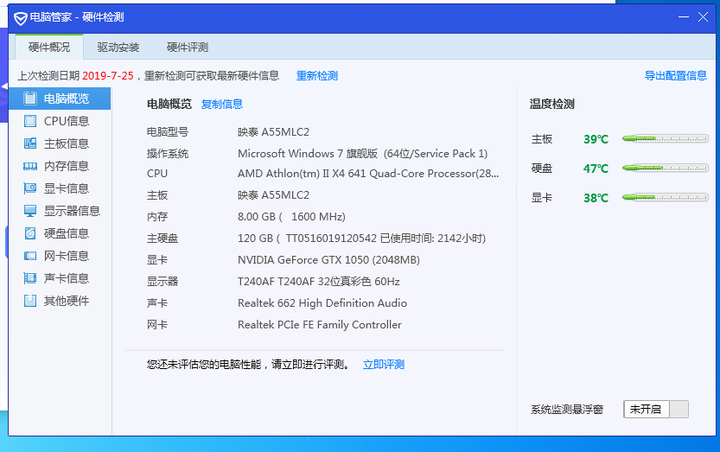Click the 电脑型号 value 映泰 A55MLC2
The image size is (720, 452).
pos(273,132)
